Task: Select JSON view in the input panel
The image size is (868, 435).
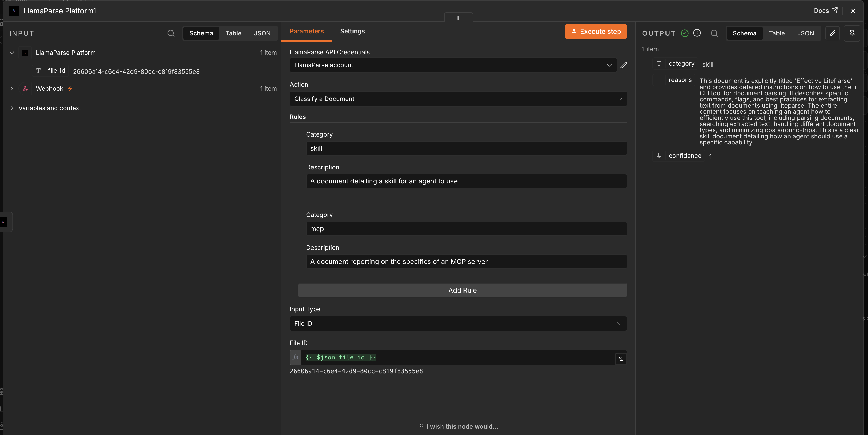Action: point(262,33)
